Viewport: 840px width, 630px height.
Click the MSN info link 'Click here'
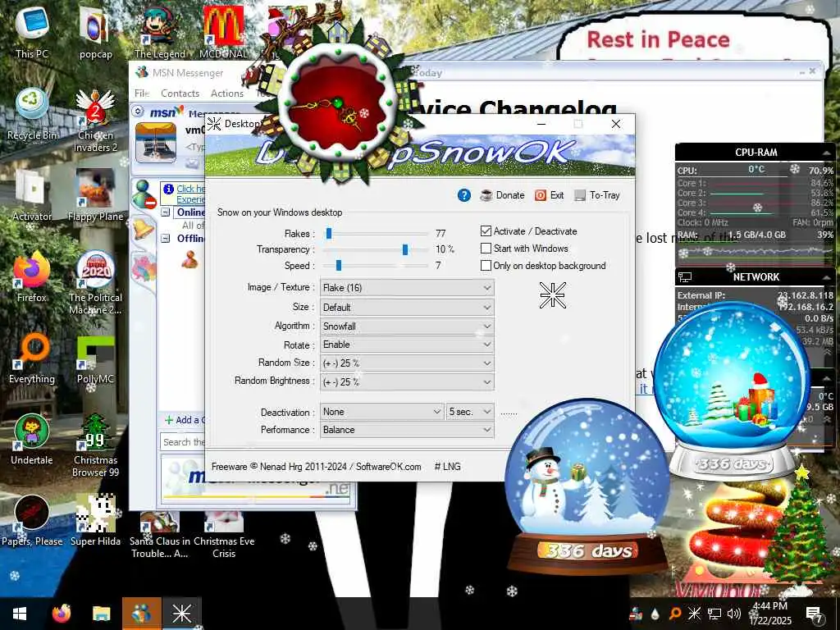[x=190, y=189]
